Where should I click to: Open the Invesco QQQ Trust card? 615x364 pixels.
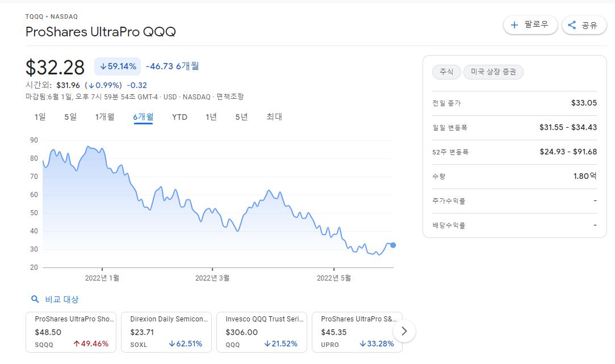click(x=262, y=332)
